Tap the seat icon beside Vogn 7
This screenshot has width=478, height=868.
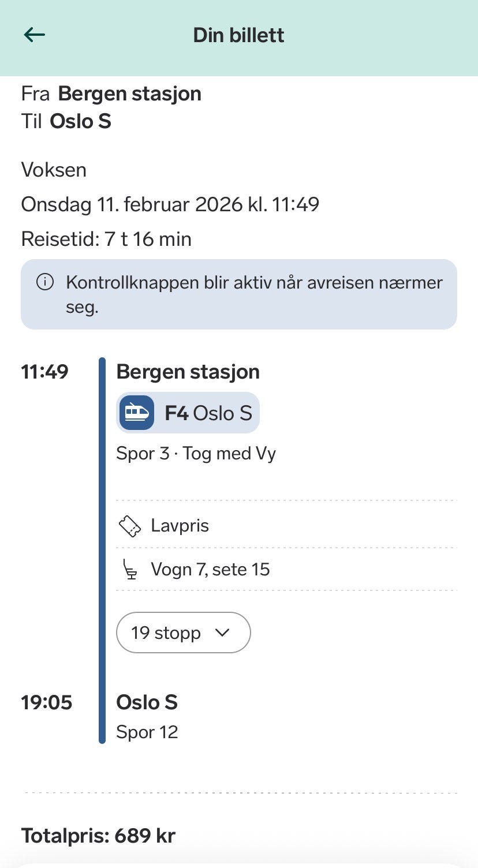point(131,570)
